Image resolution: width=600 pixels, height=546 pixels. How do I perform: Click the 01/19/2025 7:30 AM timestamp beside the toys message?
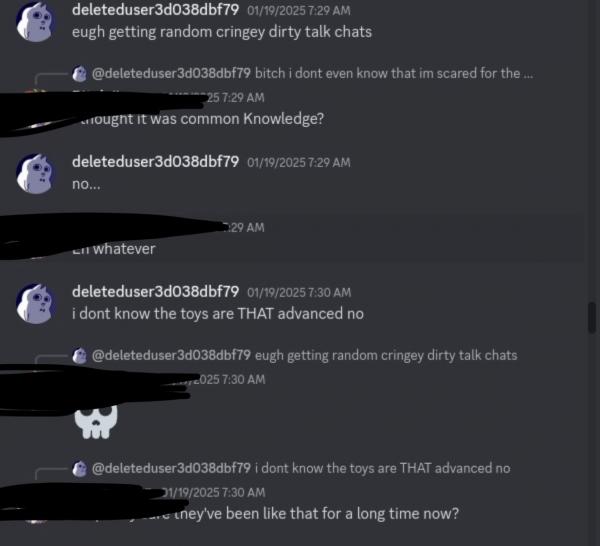tap(299, 292)
